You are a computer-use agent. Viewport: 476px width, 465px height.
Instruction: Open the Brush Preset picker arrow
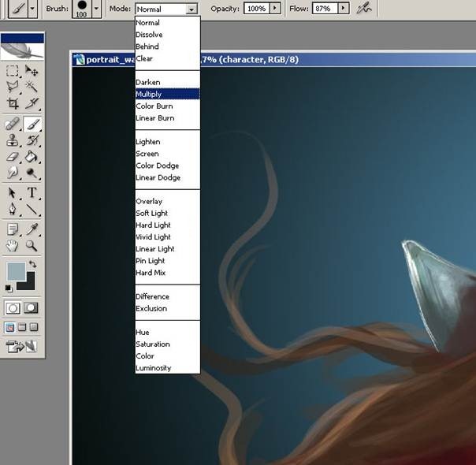point(96,9)
